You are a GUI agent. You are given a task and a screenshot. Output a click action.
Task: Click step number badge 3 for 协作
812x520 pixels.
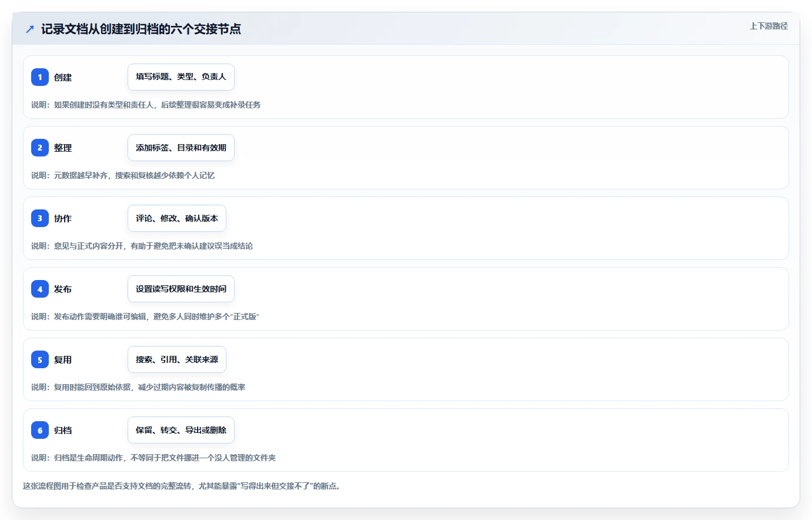(x=40, y=218)
